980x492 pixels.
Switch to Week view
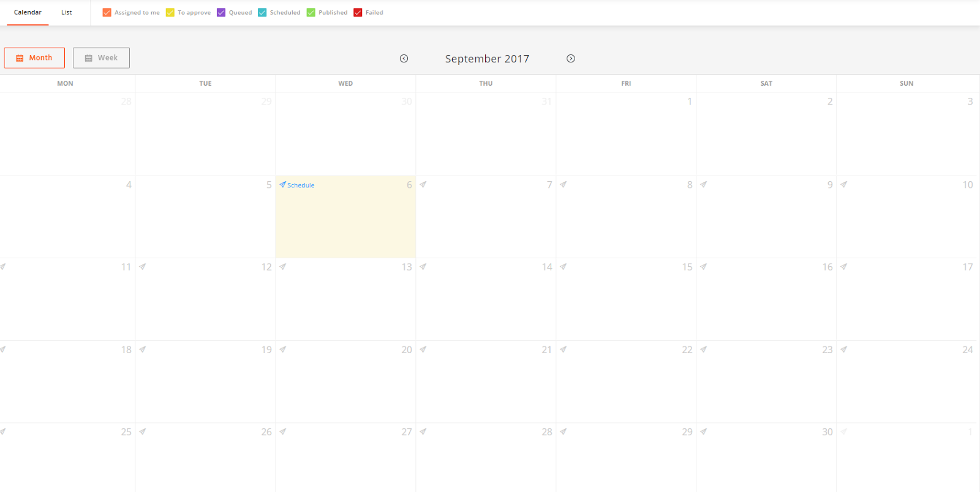point(101,58)
